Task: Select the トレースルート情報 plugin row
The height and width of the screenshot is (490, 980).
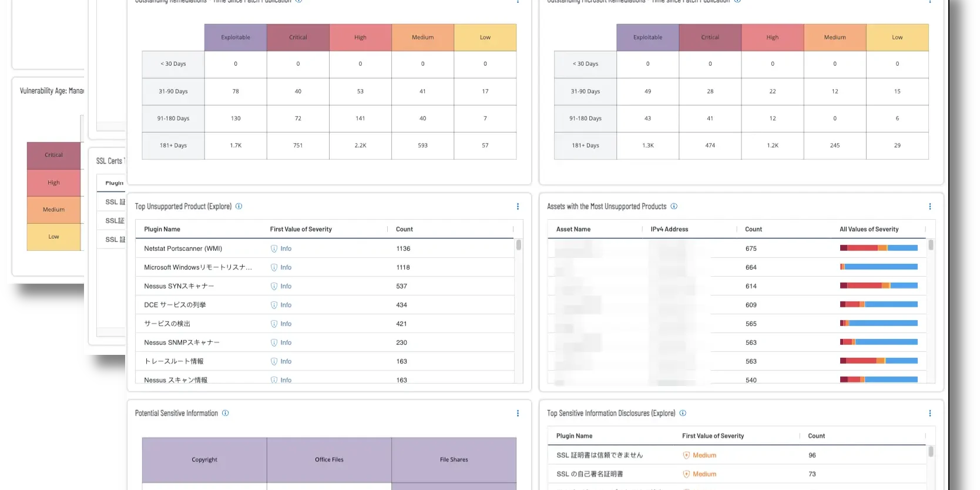Action: coord(325,361)
